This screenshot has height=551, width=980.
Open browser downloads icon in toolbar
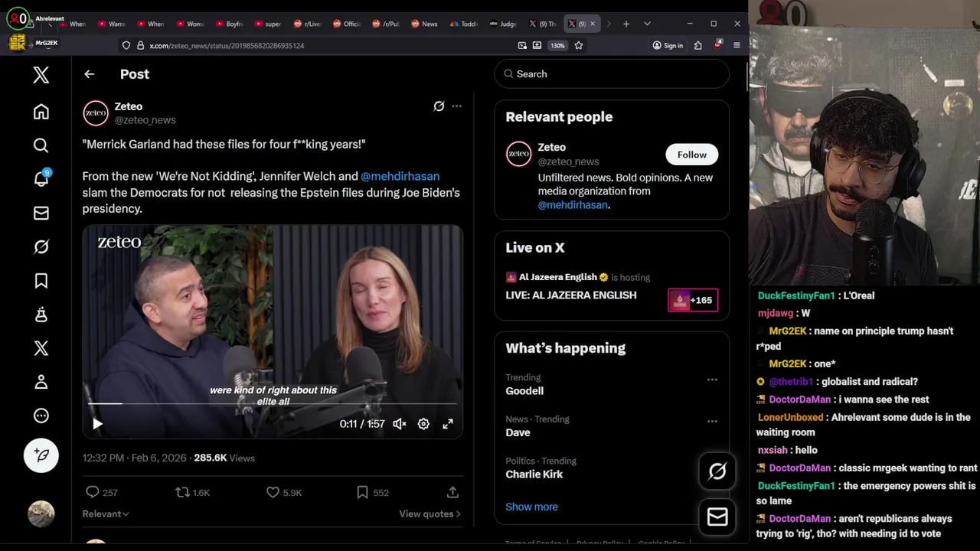pyautogui.click(x=537, y=45)
